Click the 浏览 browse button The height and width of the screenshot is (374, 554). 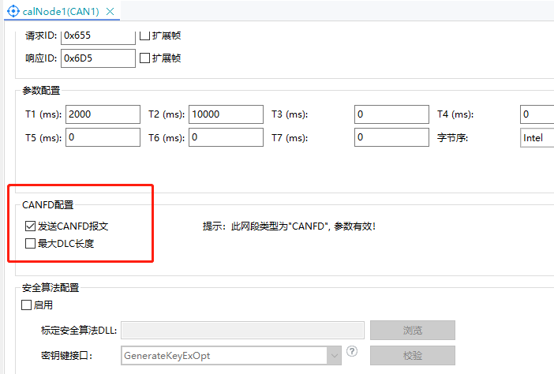pyautogui.click(x=412, y=330)
